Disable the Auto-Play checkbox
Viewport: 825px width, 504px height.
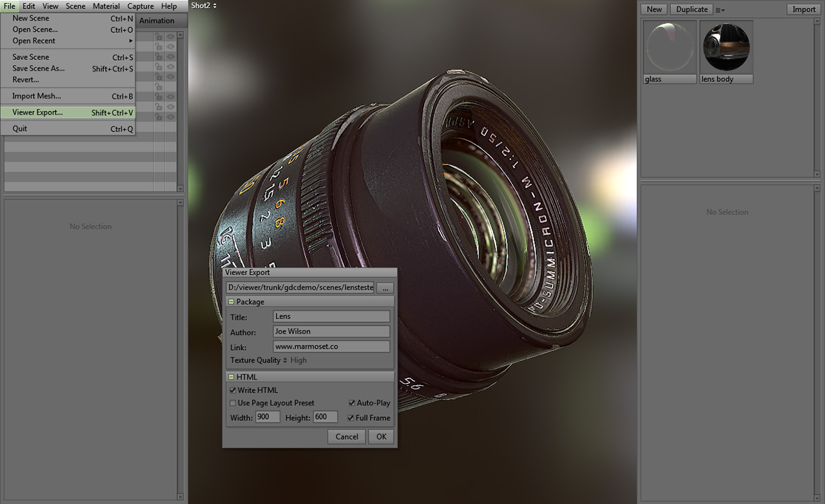pyautogui.click(x=352, y=402)
